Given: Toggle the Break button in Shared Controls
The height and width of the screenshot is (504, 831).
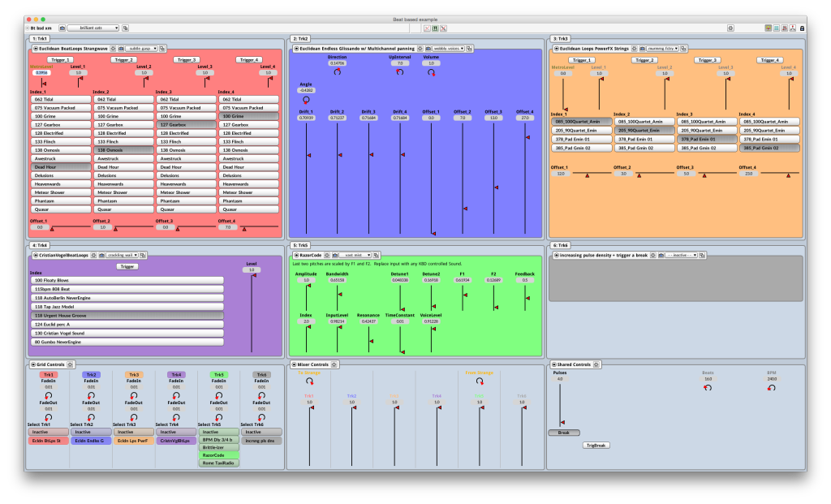Looking at the screenshot, I should (563, 433).
